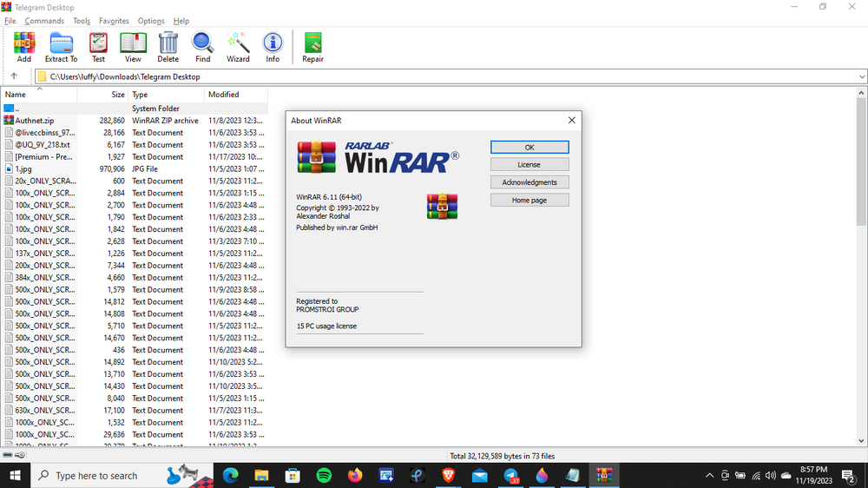The image size is (868, 488).
Task: Click the 'Total 32,129,589 bytes in 73 files' status
Action: point(502,456)
